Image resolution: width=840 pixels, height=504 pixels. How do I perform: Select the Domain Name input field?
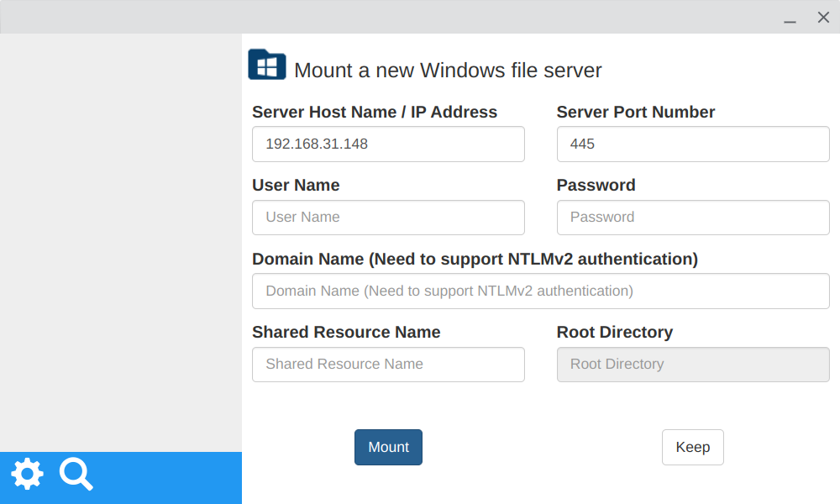[x=541, y=291]
